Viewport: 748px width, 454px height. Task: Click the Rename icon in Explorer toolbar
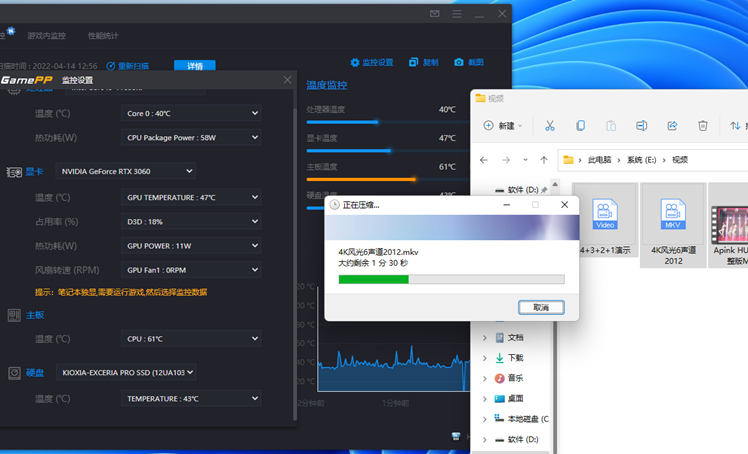[642, 126]
